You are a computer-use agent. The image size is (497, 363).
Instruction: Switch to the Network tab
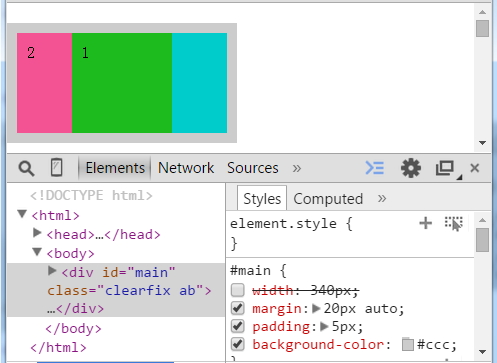186,168
